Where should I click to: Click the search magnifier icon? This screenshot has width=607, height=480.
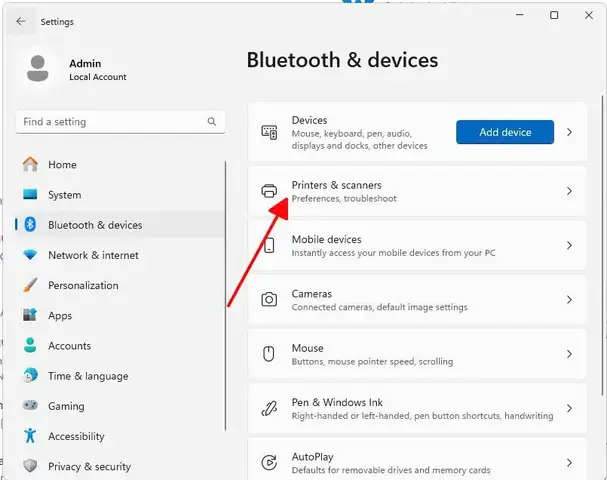pyautogui.click(x=211, y=122)
